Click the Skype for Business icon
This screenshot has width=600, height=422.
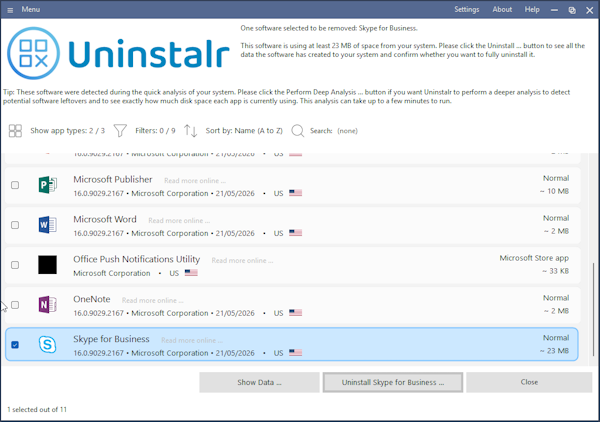48,345
